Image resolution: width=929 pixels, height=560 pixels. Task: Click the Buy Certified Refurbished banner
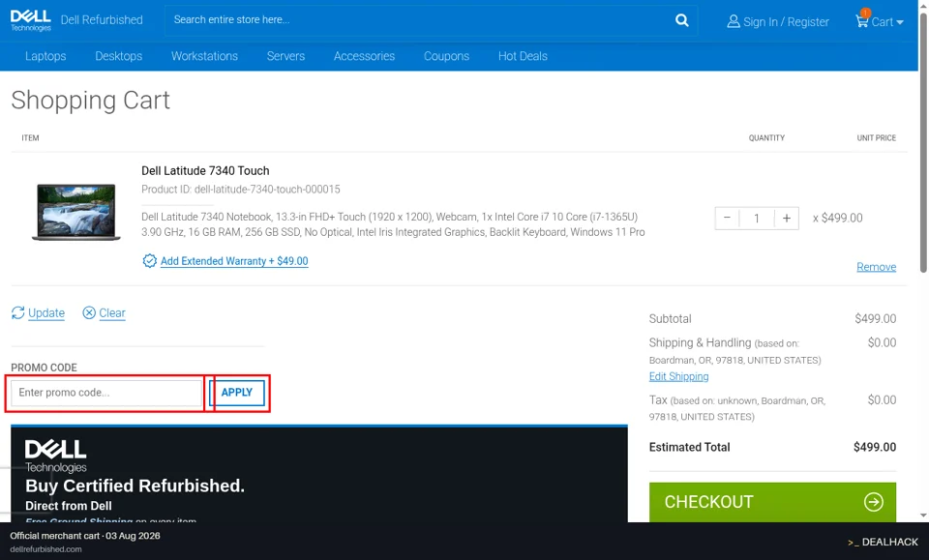pos(318,474)
